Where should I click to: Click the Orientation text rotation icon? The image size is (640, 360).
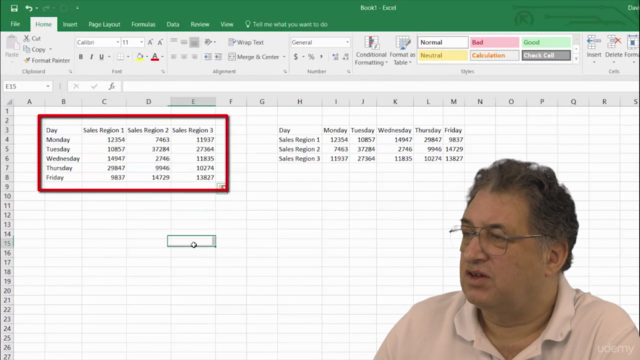click(208, 42)
